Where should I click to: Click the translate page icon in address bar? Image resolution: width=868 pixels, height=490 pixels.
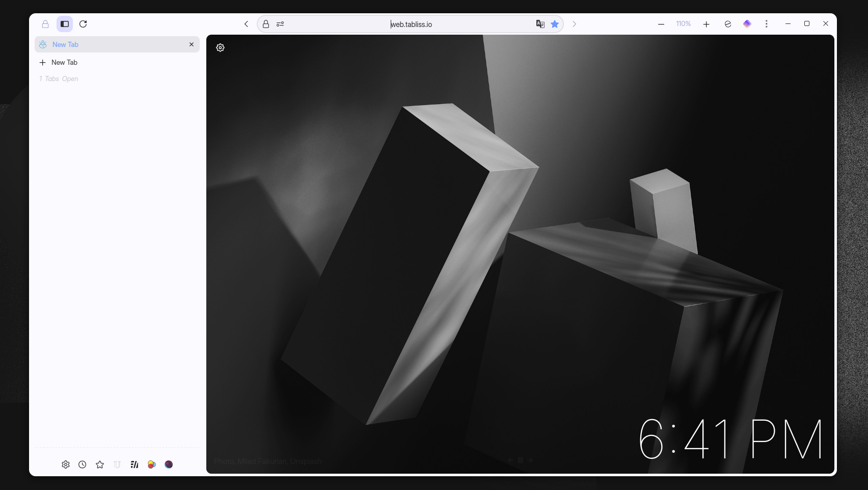pyautogui.click(x=540, y=24)
